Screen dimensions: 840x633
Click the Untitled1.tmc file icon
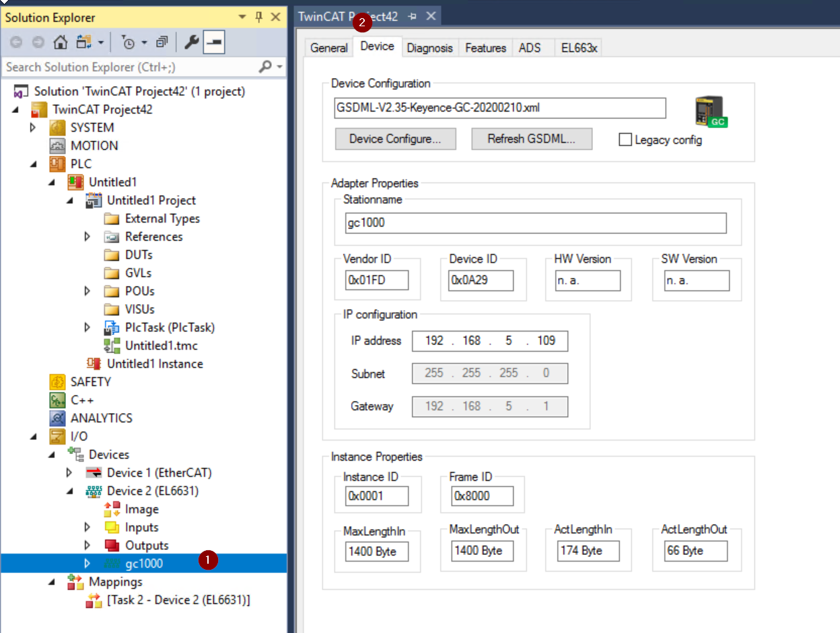(x=112, y=346)
